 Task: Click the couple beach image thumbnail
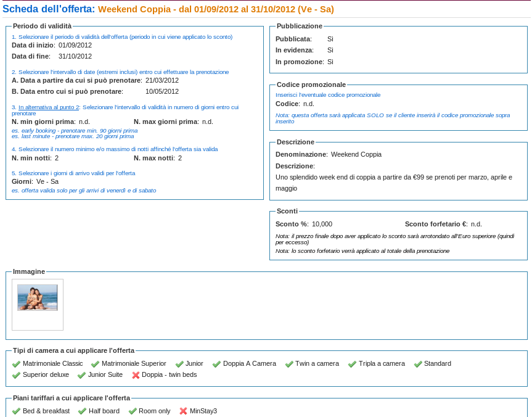pos(38,297)
